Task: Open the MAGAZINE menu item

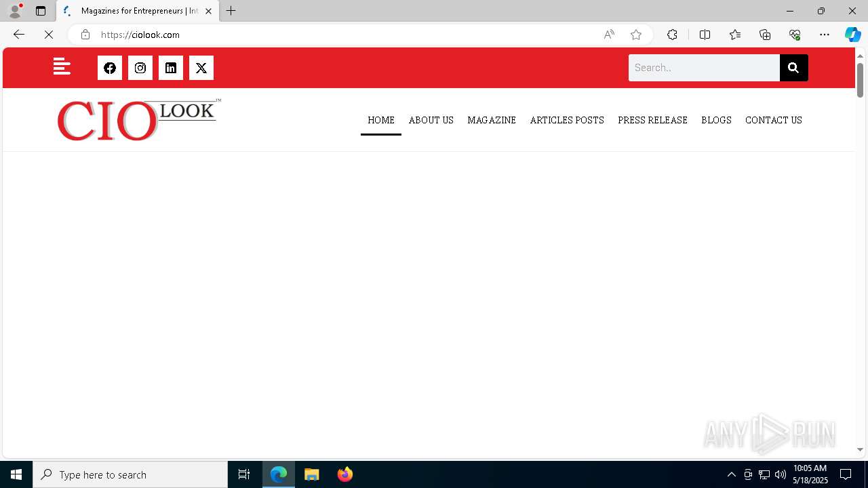Action: click(492, 120)
